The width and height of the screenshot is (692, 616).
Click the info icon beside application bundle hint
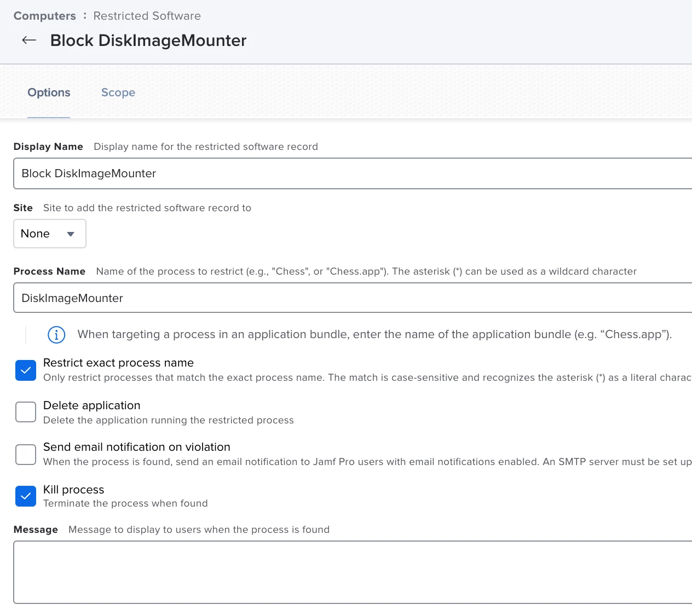pyautogui.click(x=56, y=334)
